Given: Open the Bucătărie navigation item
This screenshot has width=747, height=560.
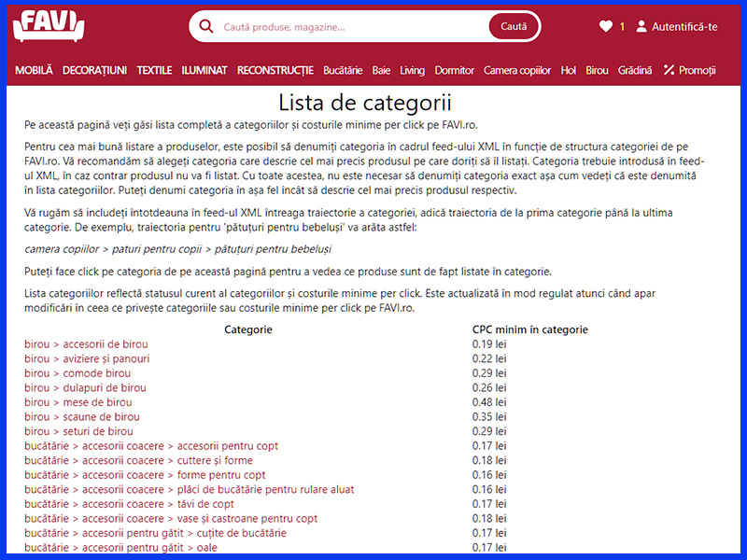Looking at the screenshot, I should [x=343, y=70].
